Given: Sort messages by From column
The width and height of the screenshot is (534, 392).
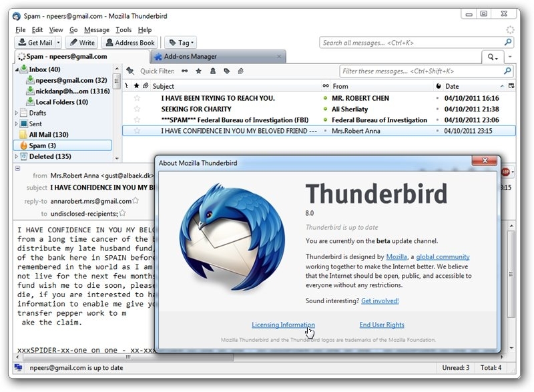Looking at the screenshot, I should [381, 86].
